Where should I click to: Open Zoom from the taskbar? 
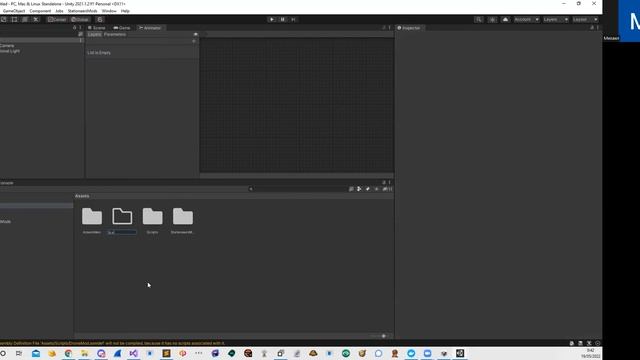(x=427, y=353)
